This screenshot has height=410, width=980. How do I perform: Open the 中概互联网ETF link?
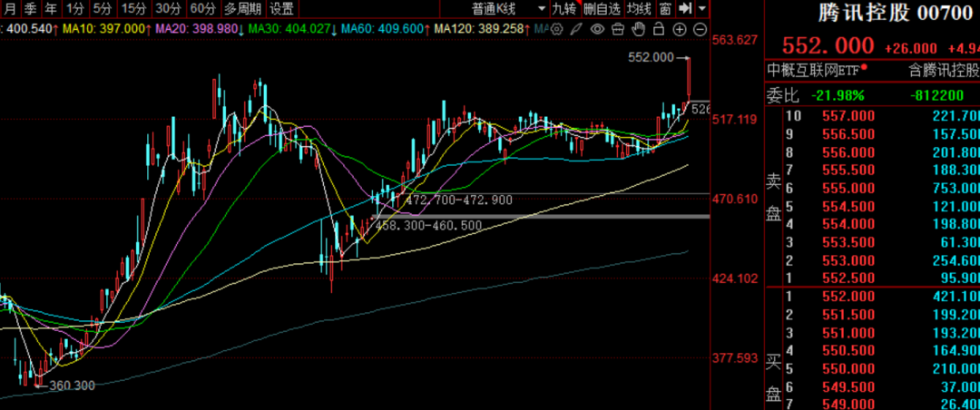pyautogui.click(x=812, y=70)
